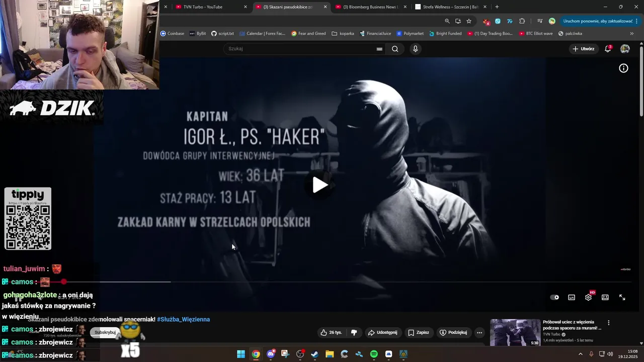Open the Windows Start menu
Viewport: 644px width, 362px height.
point(241,354)
